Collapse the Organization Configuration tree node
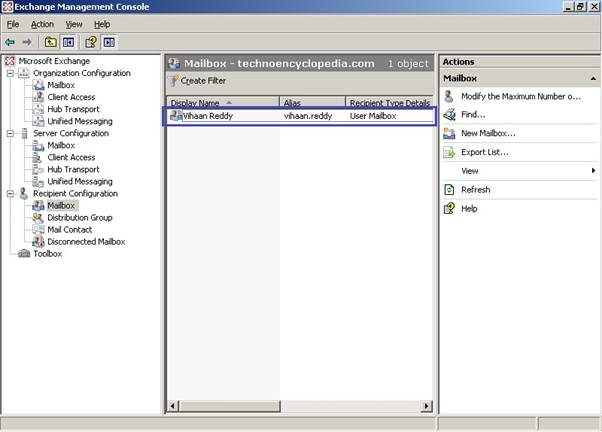Image resolution: width=602 pixels, height=432 pixels. click(10, 73)
